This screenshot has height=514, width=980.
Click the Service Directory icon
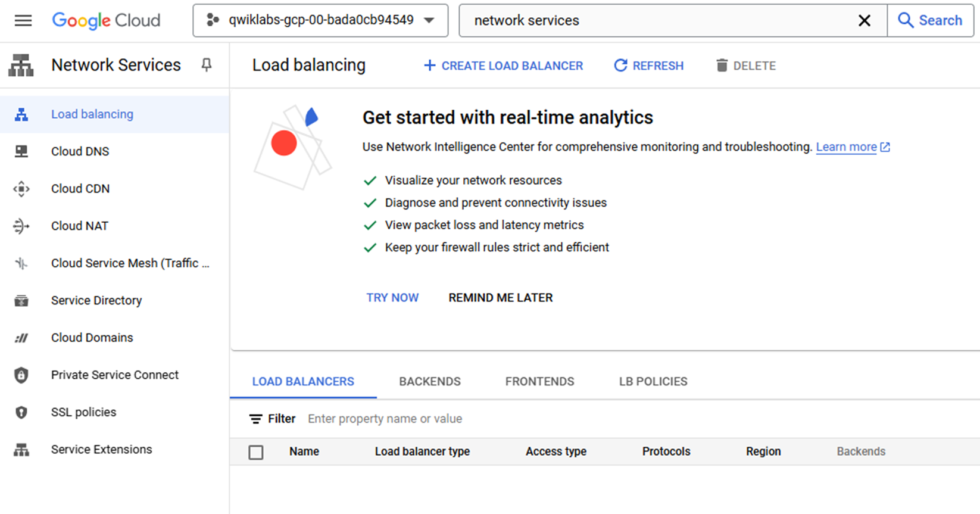coord(21,300)
